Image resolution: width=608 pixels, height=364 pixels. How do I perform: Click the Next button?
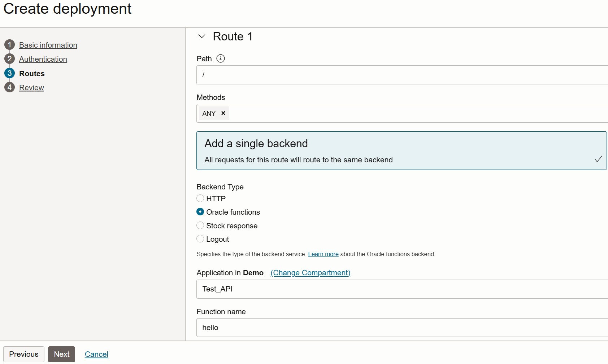tap(61, 354)
